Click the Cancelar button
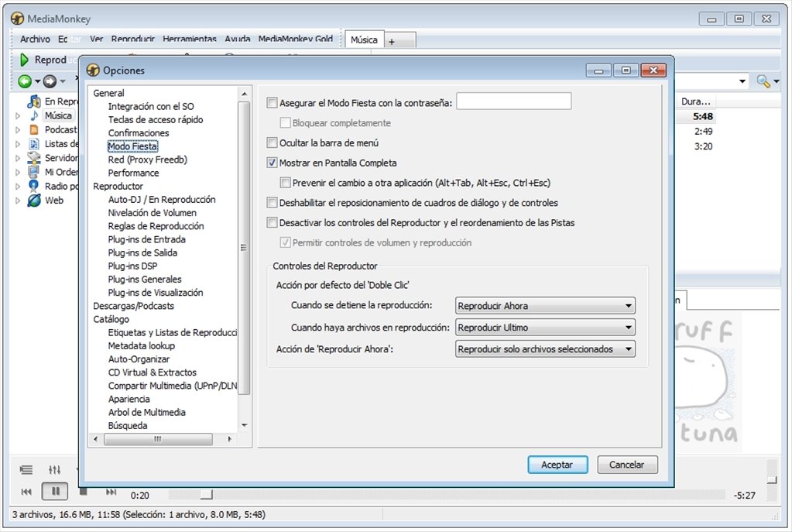Image resolution: width=792 pixels, height=532 pixels. click(x=627, y=465)
